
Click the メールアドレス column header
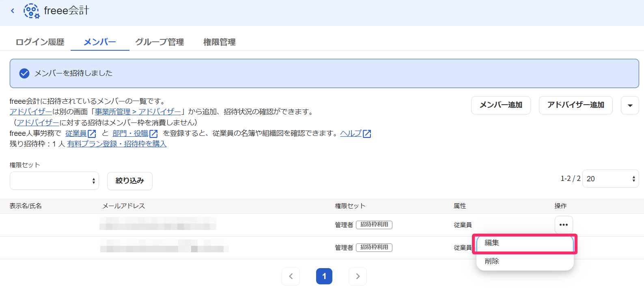124,206
